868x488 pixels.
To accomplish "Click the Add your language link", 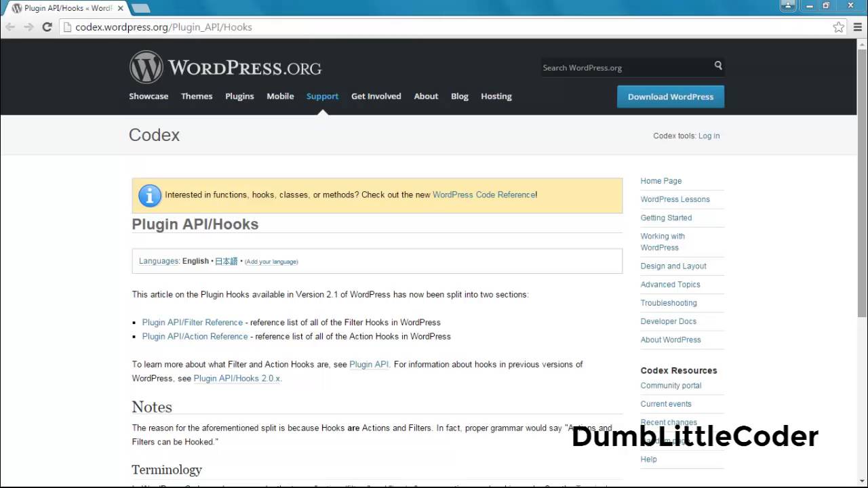I will [271, 262].
